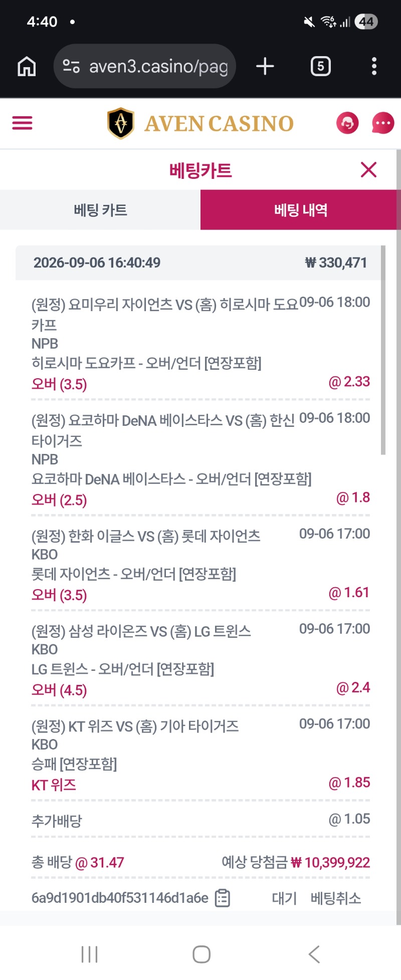The height and width of the screenshot is (980, 401).
Task: Open the hamburger side menu
Action: point(22,123)
